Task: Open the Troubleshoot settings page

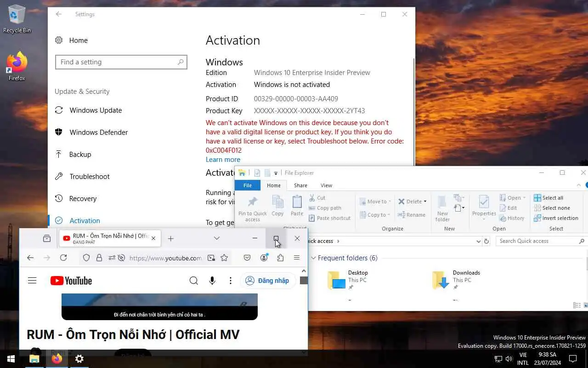Action: [82, 177]
